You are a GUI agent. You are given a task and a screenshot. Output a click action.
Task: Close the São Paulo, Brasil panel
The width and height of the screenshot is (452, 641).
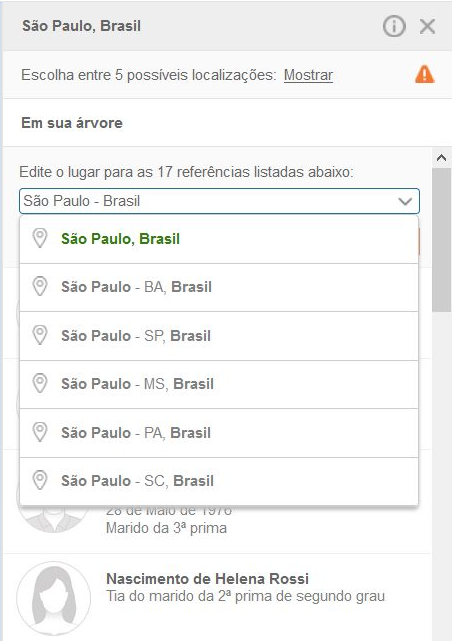click(427, 27)
